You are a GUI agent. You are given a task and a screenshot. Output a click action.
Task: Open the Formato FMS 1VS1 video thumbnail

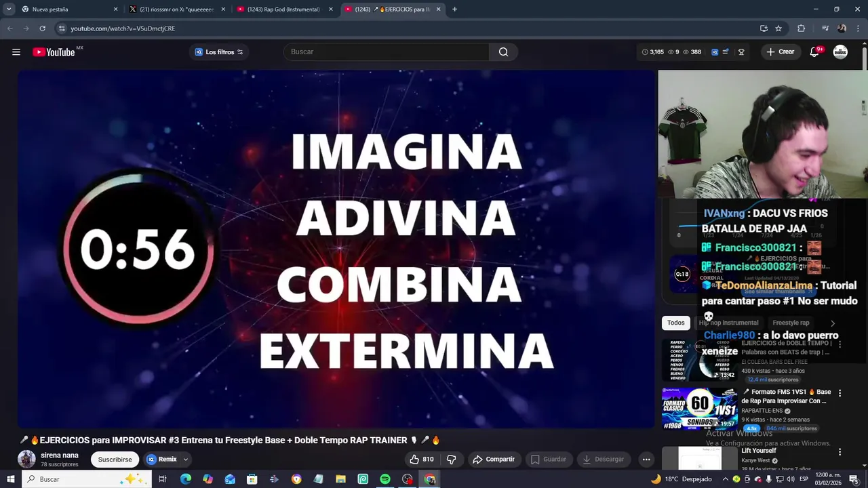point(700,409)
